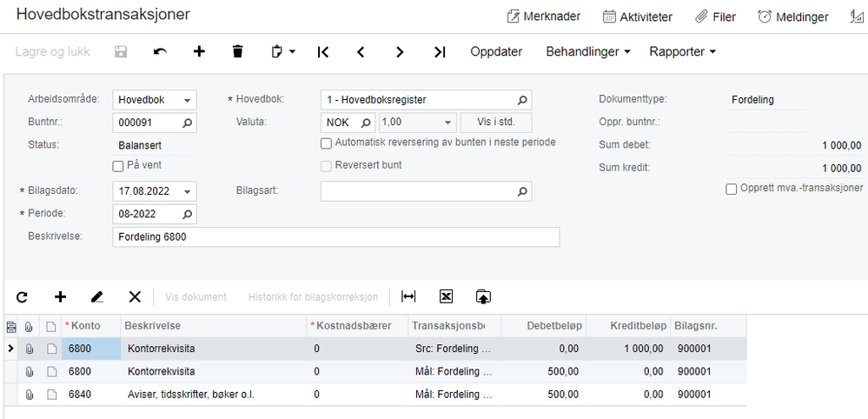The height and width of the screenshot is (419, 868).
Task: Click Oppdater button
Action: coord(496,51)
